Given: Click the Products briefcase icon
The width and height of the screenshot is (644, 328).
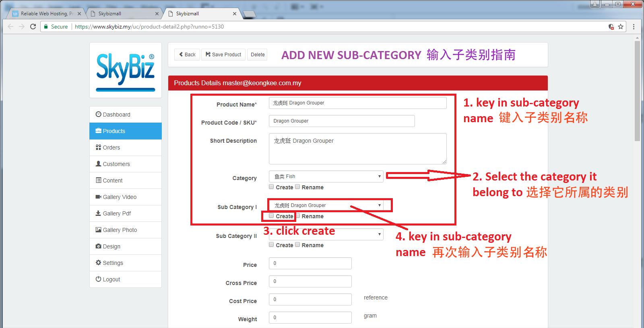Looking at the screenshot, I should pos(98,131).
